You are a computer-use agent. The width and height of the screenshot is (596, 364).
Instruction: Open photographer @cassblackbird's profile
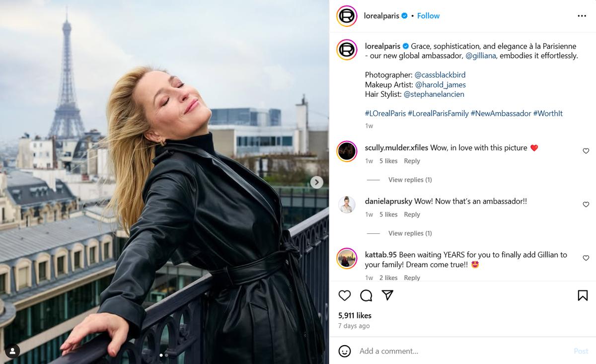[x=440, y=74]
